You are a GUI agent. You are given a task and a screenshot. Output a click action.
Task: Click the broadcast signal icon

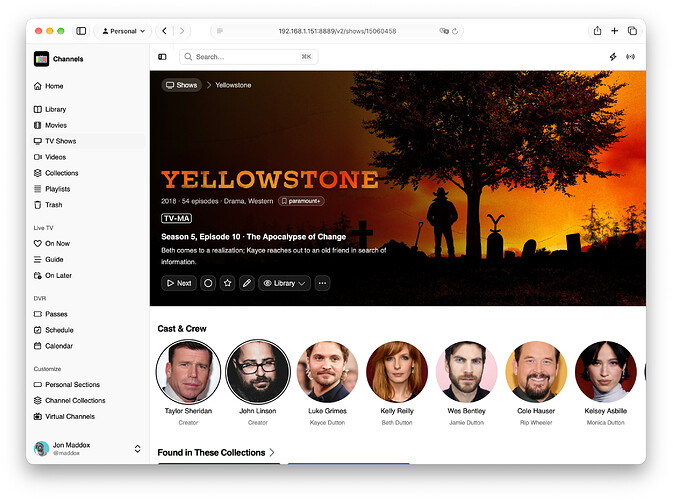[630, 57]
